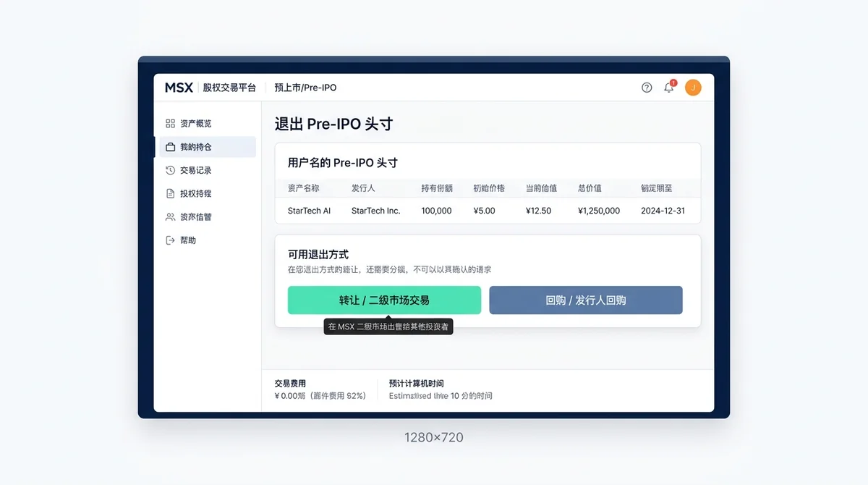This screenshot has width=868, height=485.
Task: Click the 可用退出方式 section title
Action: (x=318, y=255)
